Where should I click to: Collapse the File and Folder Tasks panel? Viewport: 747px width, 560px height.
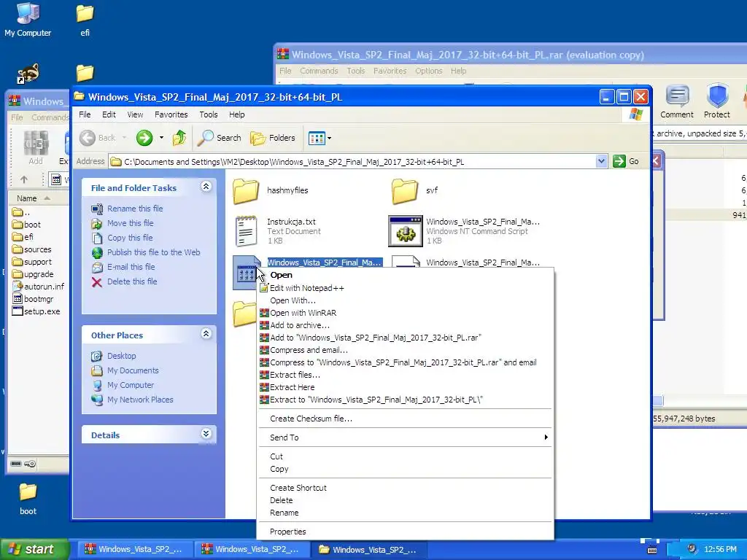206,187
